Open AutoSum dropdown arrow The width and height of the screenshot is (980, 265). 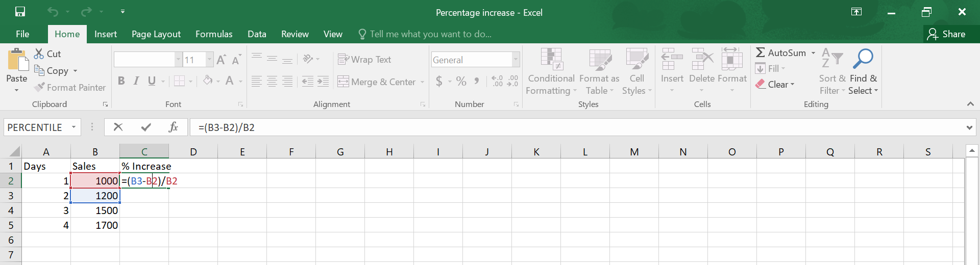click(x=813, y=53)
